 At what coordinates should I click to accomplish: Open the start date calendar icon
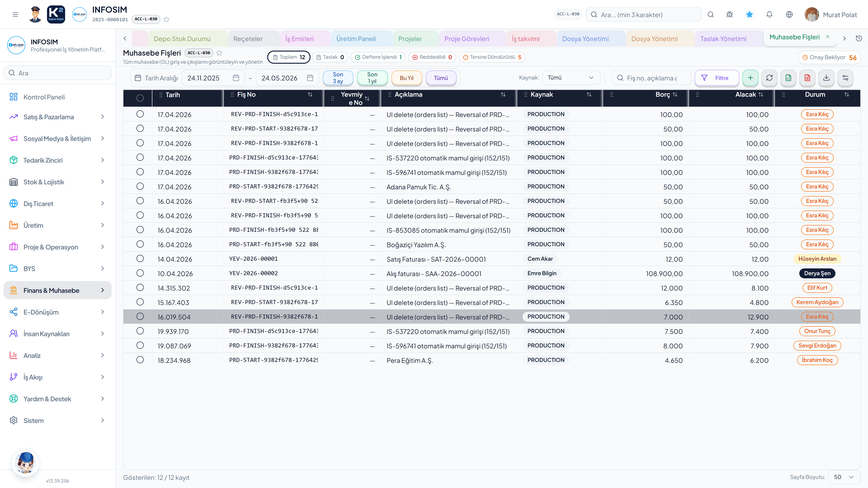coord(236,78)
